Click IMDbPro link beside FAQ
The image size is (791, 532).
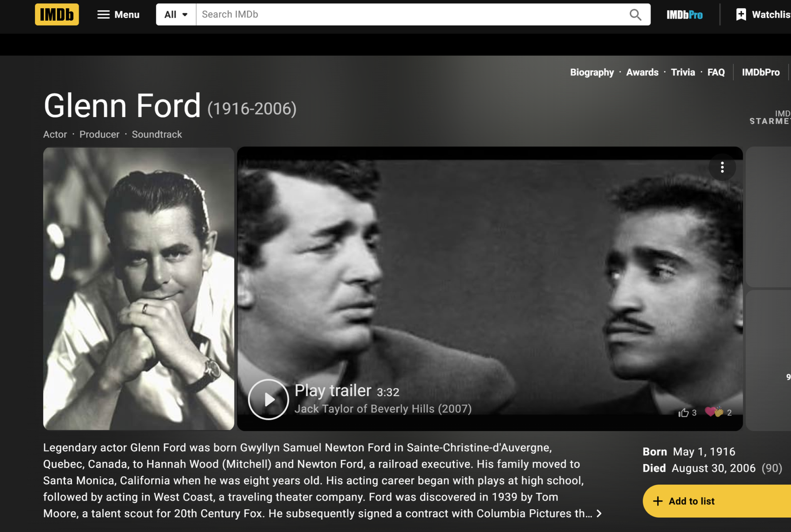760,72
